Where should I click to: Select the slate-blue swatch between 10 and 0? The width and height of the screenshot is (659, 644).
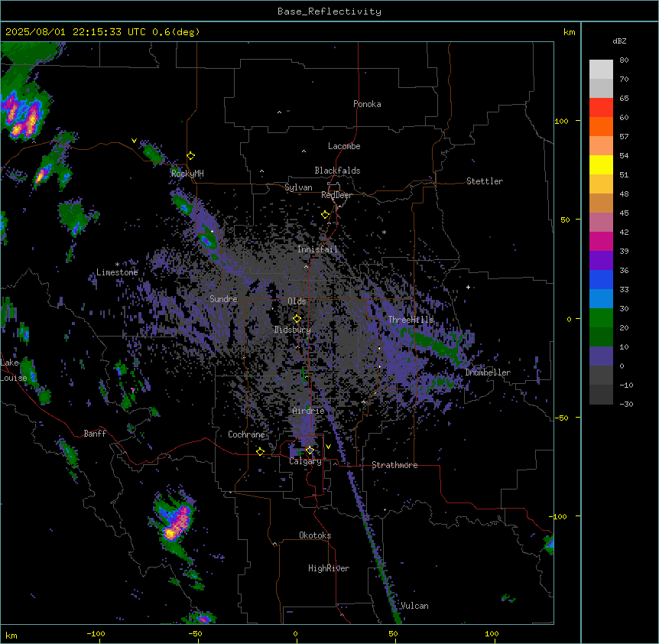601,356
